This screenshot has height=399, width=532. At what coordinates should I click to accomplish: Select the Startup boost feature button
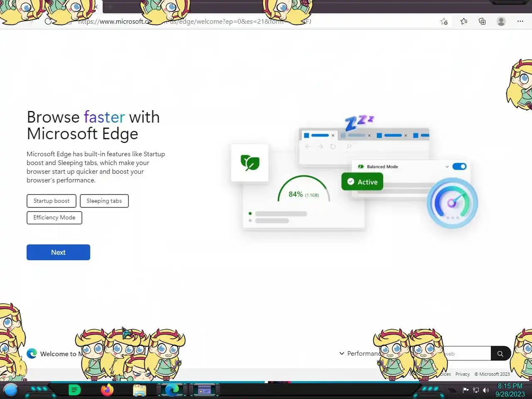point(52,201)
